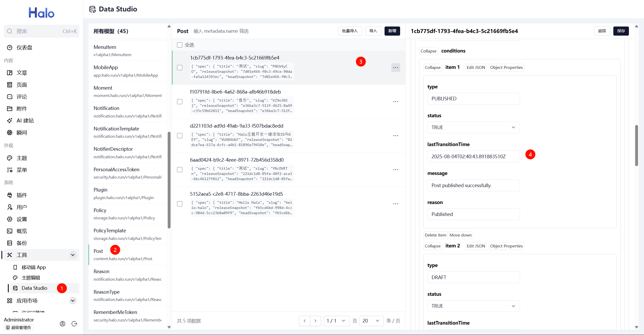644x335 pixels.
Task: Click Delete item under item 1
Action: tap(435, 235)
